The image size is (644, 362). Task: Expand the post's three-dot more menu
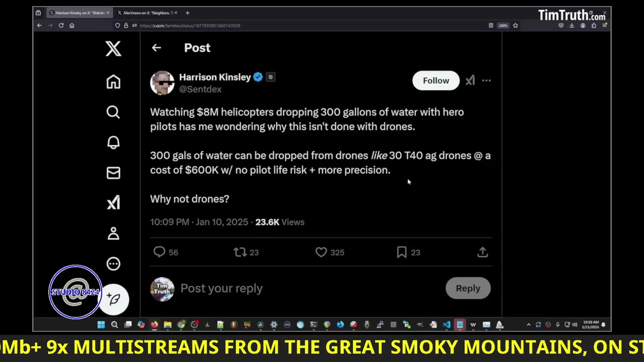click(x=486, y=80)
